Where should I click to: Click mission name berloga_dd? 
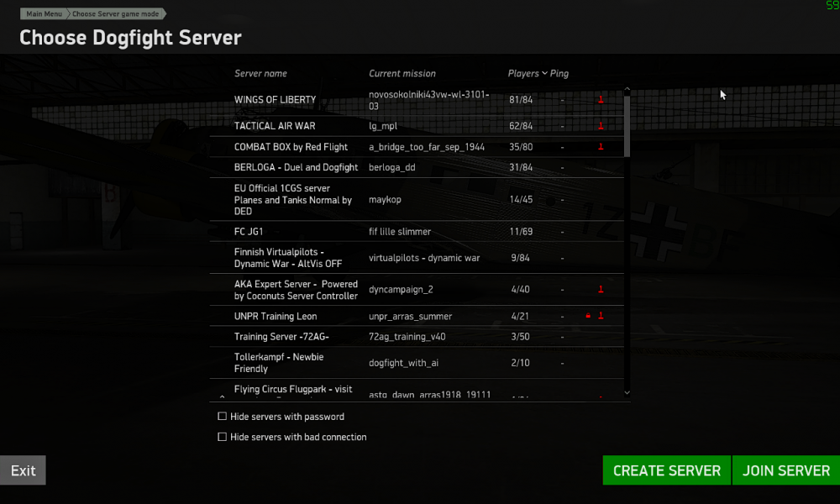[391, 168]
